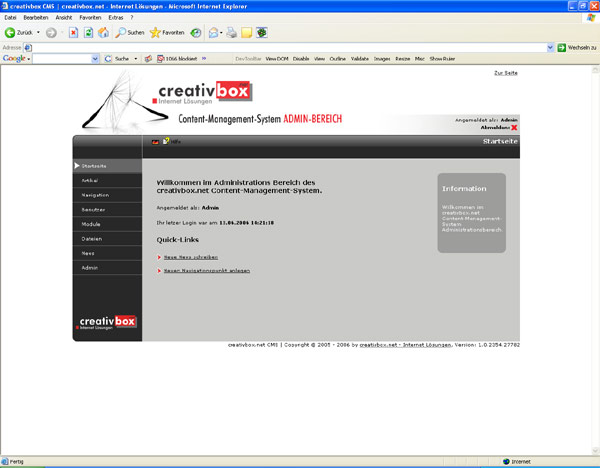This screenshot has height=468, width=600.
Task: Open Neuen Navigationspunkt anlegen link
Action: [207, 271]
